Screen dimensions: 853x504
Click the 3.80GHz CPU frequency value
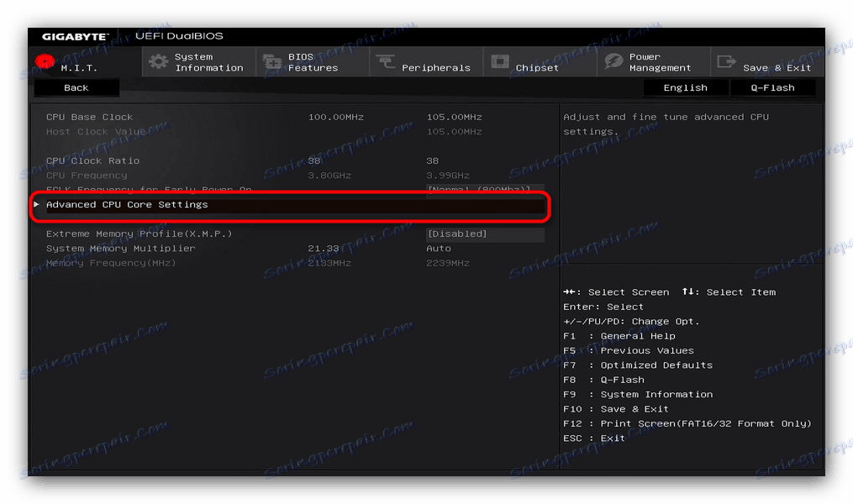(329, 176)
